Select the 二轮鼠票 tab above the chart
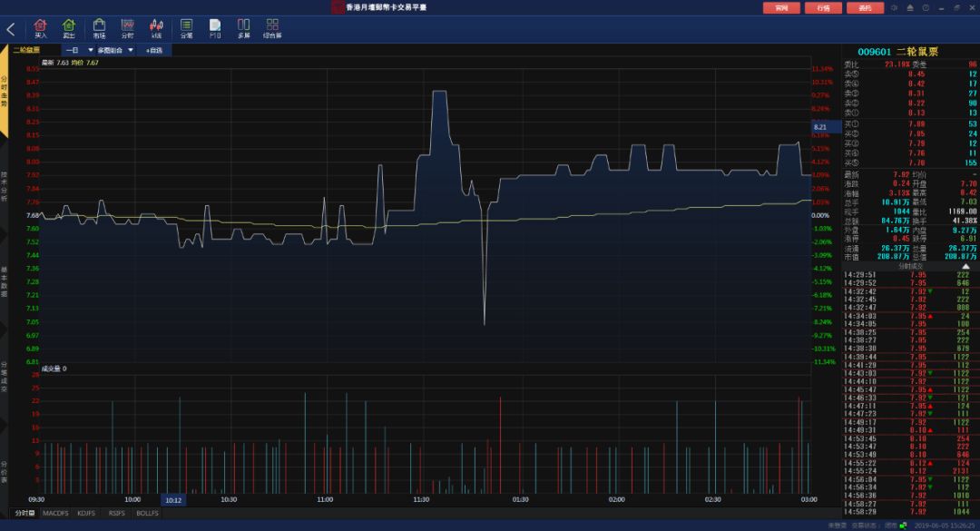 26,50
